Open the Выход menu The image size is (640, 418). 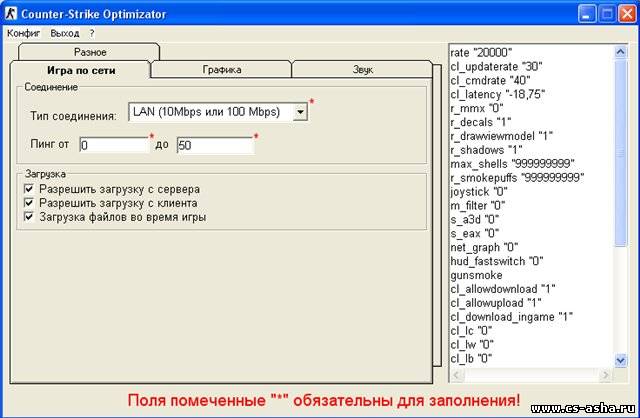tap(64, 33)
